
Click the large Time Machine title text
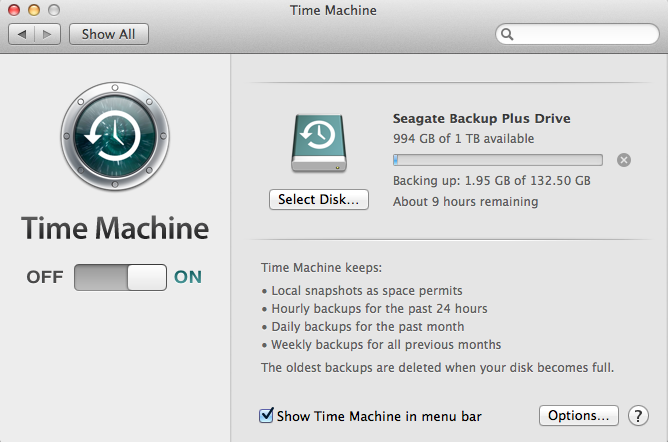pos(115,228)
